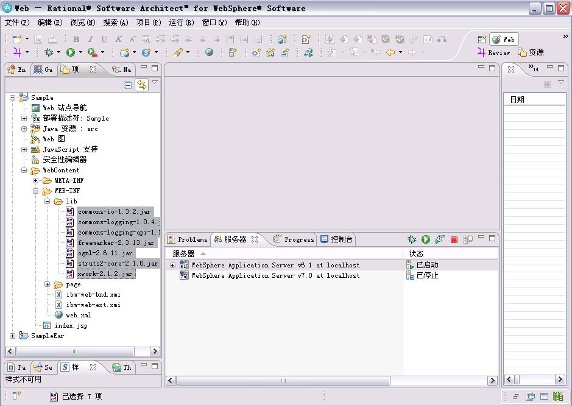Switch to the Progress tab

point(293,240)
